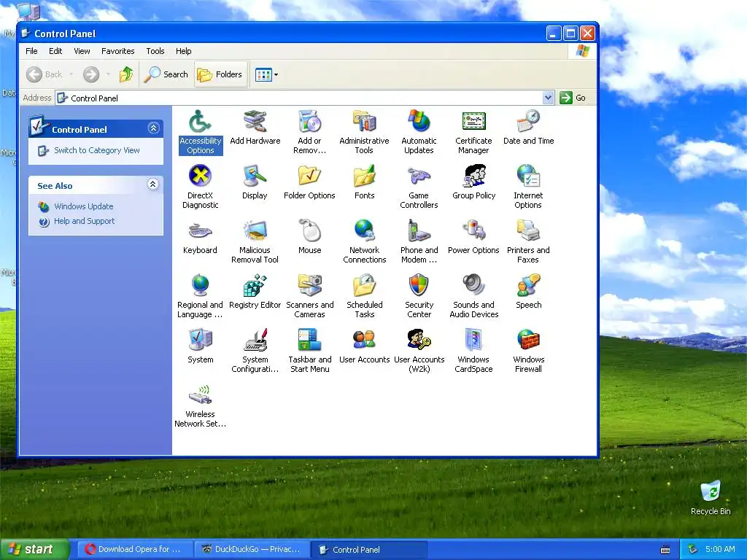The width and height of the screenshot is (747, 560).
Task: Collapse the See Also sidebar section
Action: (153, 184)
